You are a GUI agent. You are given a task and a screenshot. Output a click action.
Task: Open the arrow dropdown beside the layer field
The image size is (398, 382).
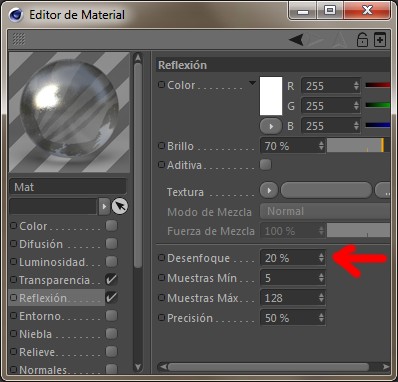[104, 206]
